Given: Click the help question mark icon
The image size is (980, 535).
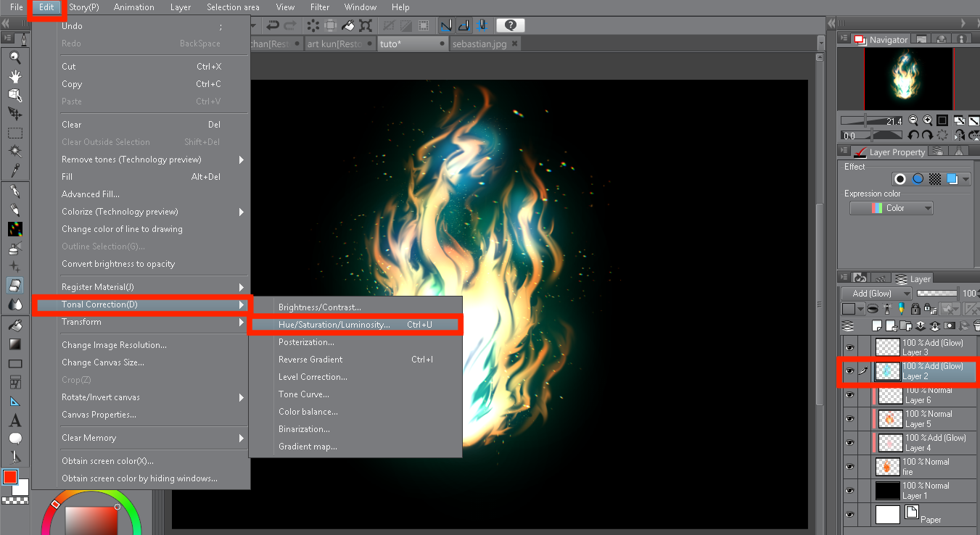Looking at the screenshot, I should point(511,25).
